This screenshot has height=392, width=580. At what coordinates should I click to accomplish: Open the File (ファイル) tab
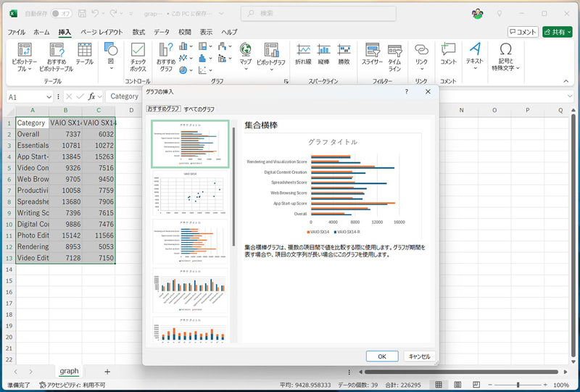17,32
